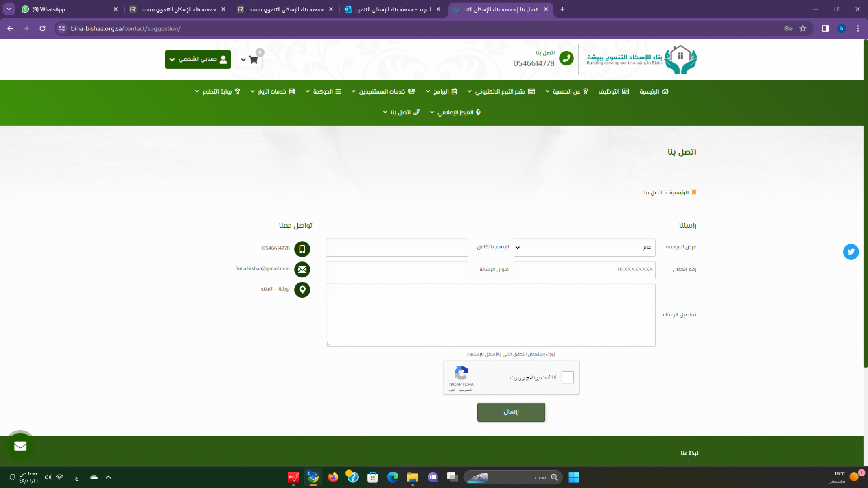This screenshot has width=868, height=488.
Task: Click the email envelope contact icon
Action: point(302,269)
